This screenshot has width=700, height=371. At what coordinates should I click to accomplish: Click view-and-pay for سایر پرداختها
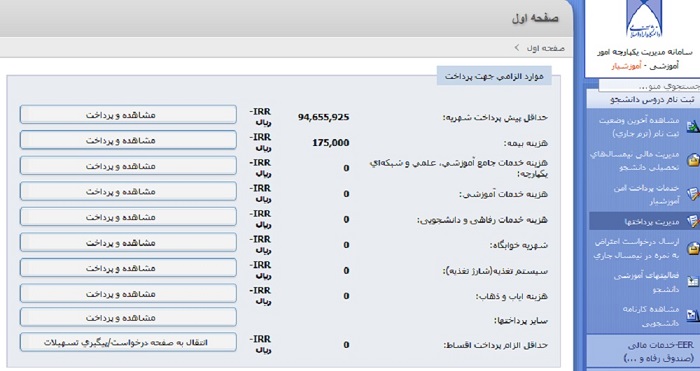point(128,317)
